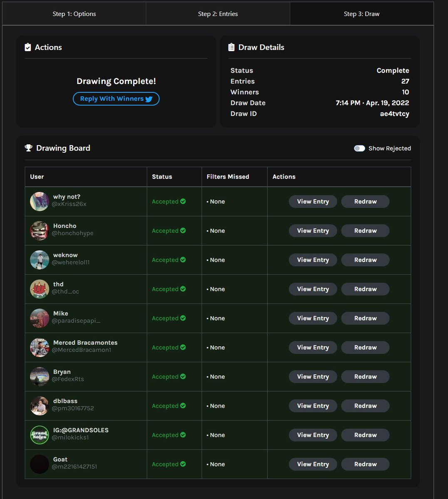Select the Draw ID value ae4tvtcy

coord(394,114)
